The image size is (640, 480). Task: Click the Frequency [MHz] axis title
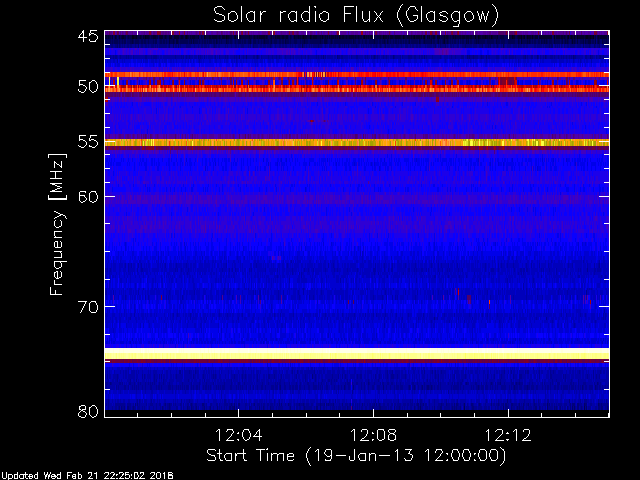pyautogui.click(x=57, y=224)
